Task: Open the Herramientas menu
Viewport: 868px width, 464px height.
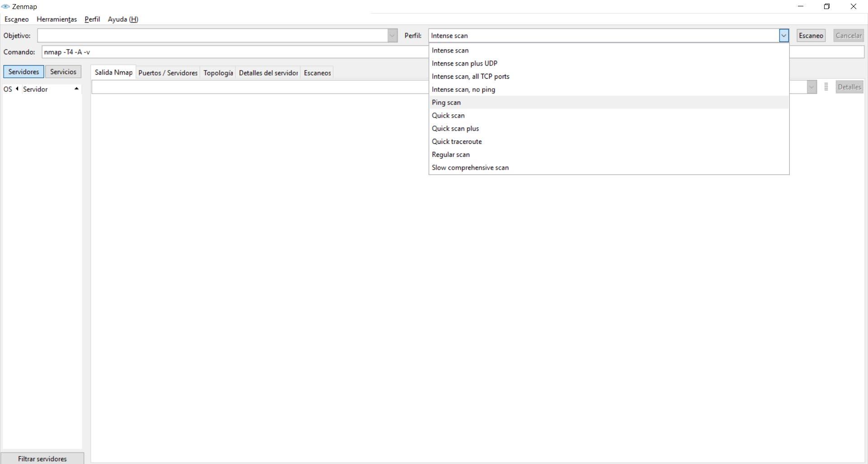Action: (x=57, y=19)
